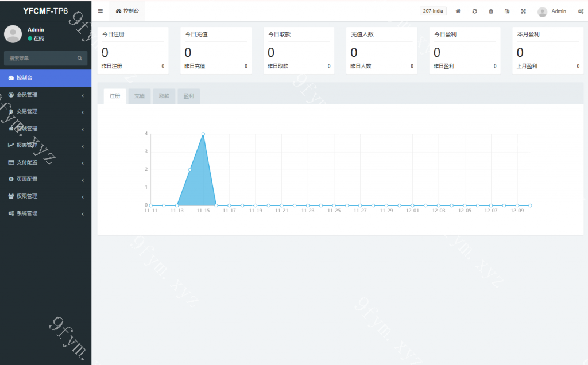Click the 页面配置 gear icon
588x365 pixels.
11,179
